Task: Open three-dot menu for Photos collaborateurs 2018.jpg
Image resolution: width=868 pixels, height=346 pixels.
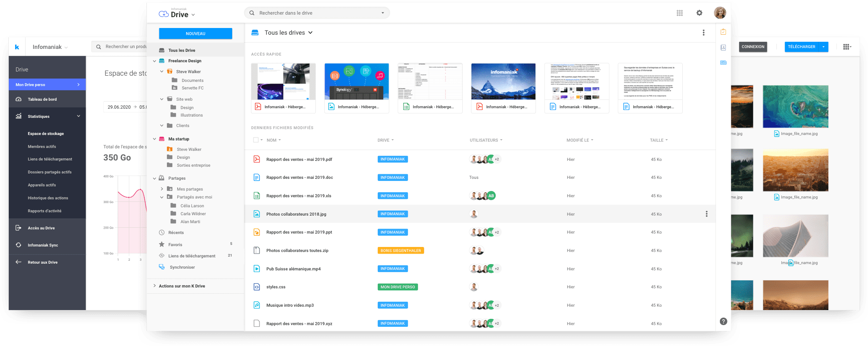Action: tap(707, 214)
